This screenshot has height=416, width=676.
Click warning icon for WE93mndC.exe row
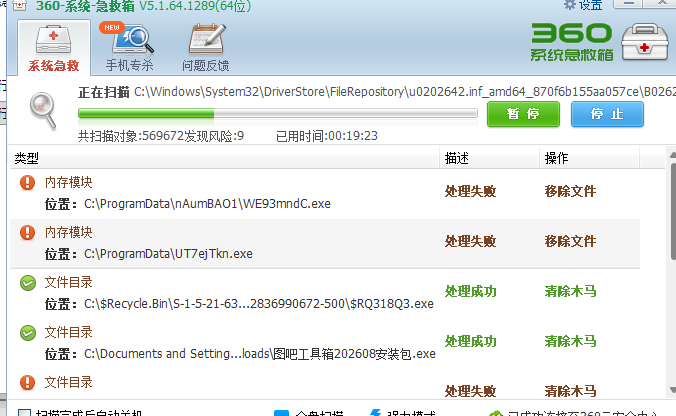coord(28,182)
